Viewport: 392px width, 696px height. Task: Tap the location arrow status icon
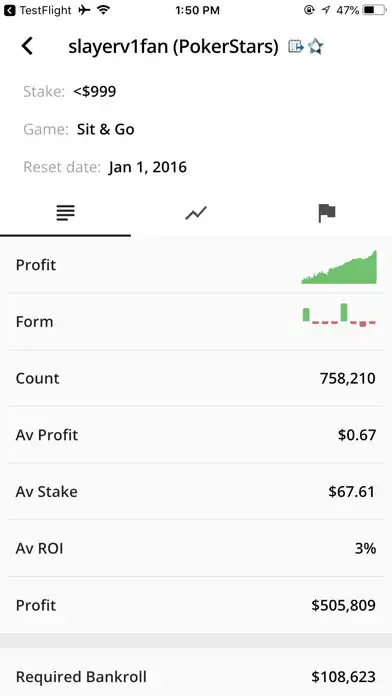click(x=326, y=10)
